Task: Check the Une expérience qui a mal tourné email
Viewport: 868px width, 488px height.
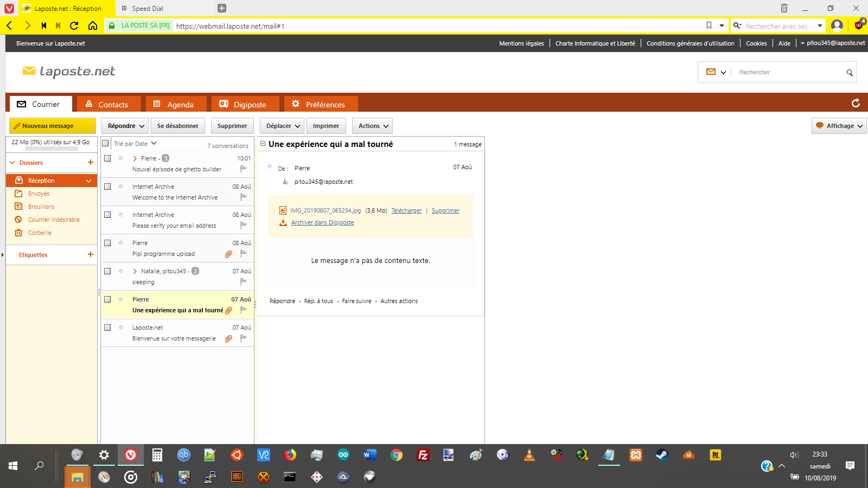Action: [107, 299]
